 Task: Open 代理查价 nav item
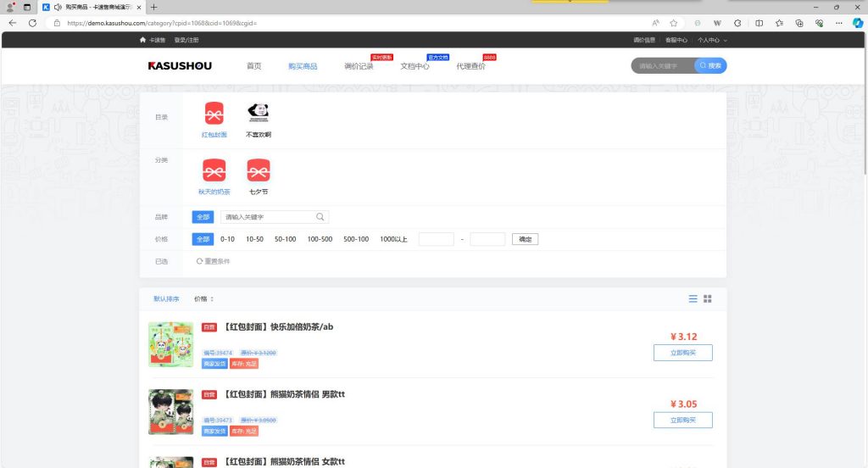click(x=470, y=66)
